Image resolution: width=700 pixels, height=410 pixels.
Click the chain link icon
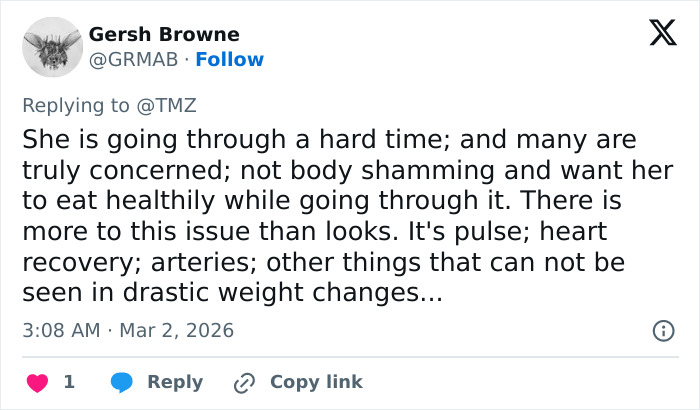(245, 382)
